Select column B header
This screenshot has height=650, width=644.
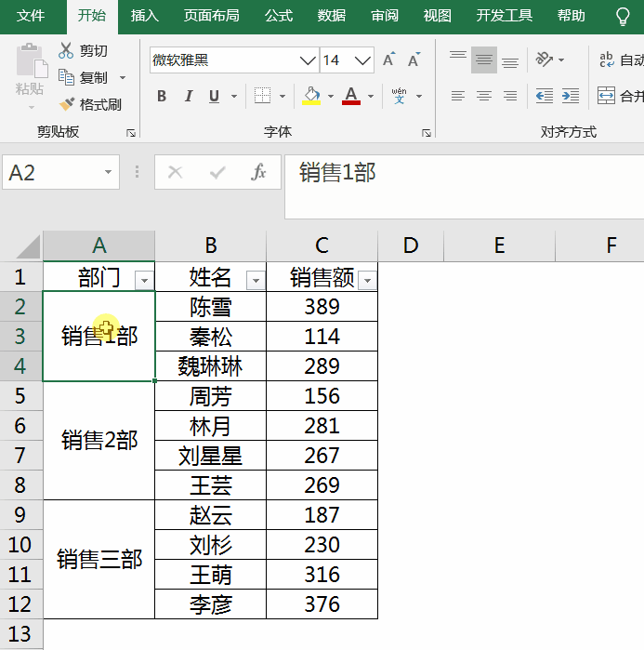click(x=211, y=245)
